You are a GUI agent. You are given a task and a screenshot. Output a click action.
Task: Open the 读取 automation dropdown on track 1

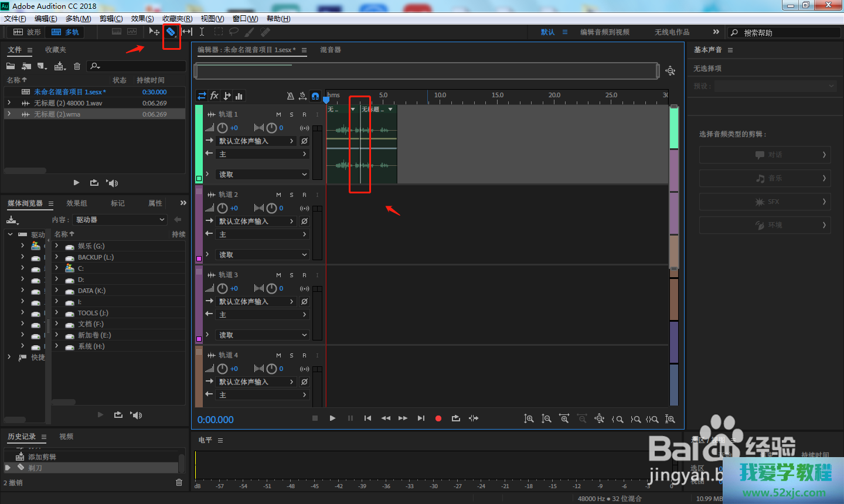[263, 175]
